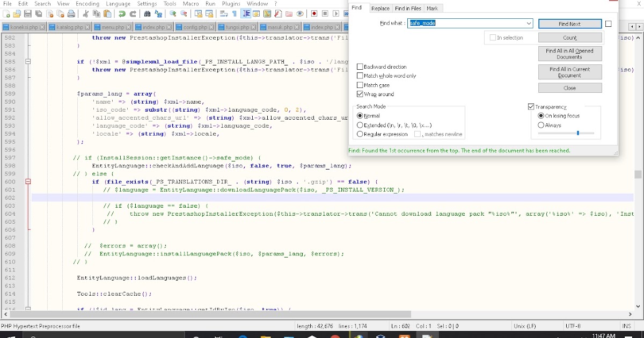Enable the Match case checkbox
644x338 pixels.
tap(360, 85)
